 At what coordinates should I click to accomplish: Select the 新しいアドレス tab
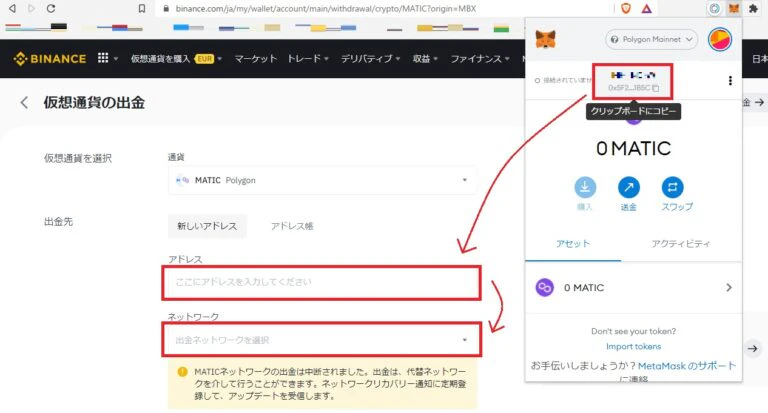tap(207, 226)
